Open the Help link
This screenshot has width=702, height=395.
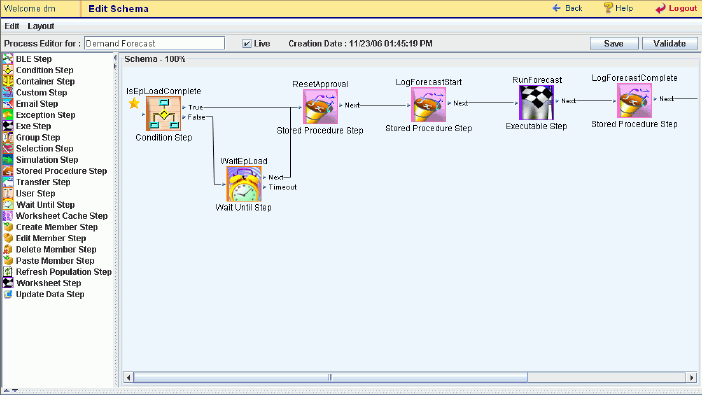coord(618,8)
